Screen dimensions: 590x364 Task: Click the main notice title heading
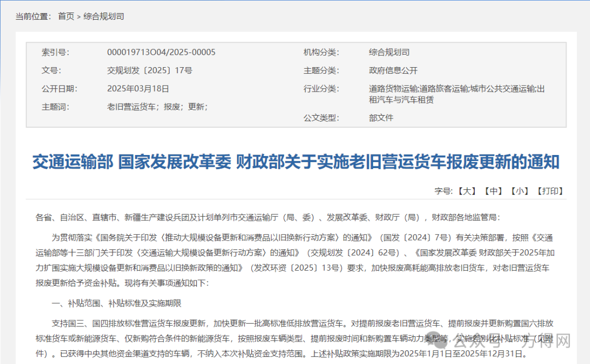pos(296,162)
